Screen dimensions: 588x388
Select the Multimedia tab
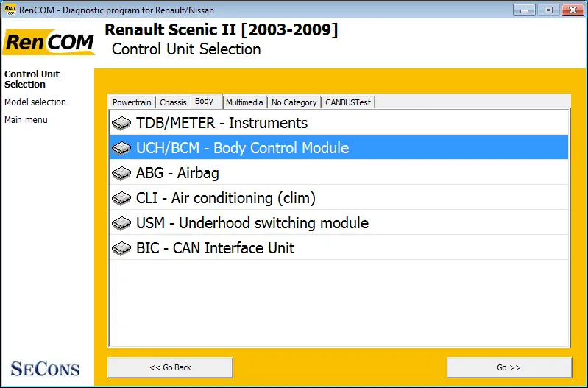point(244,102)
